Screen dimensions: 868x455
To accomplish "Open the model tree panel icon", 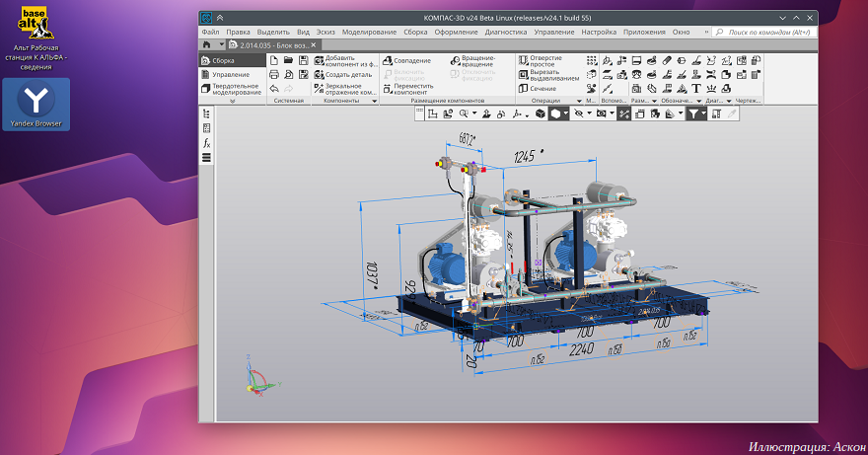I will (206, 114).
